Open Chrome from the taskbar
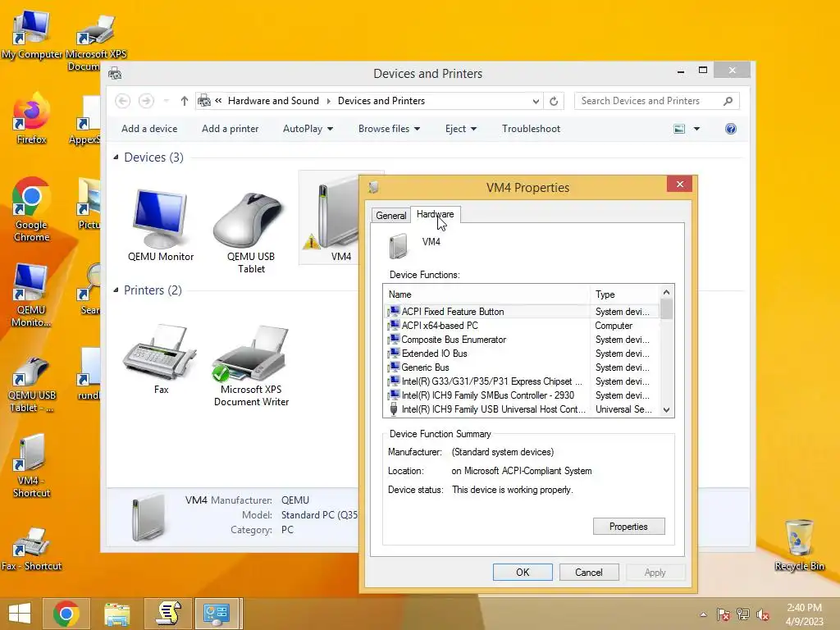840x630 pixels. point(66,614)
